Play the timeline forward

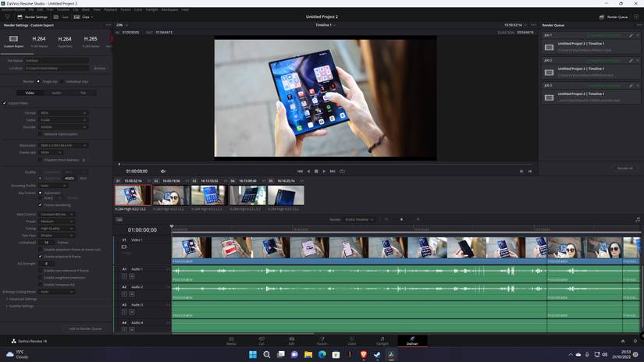pyautogui.click(x=324, y=171)
